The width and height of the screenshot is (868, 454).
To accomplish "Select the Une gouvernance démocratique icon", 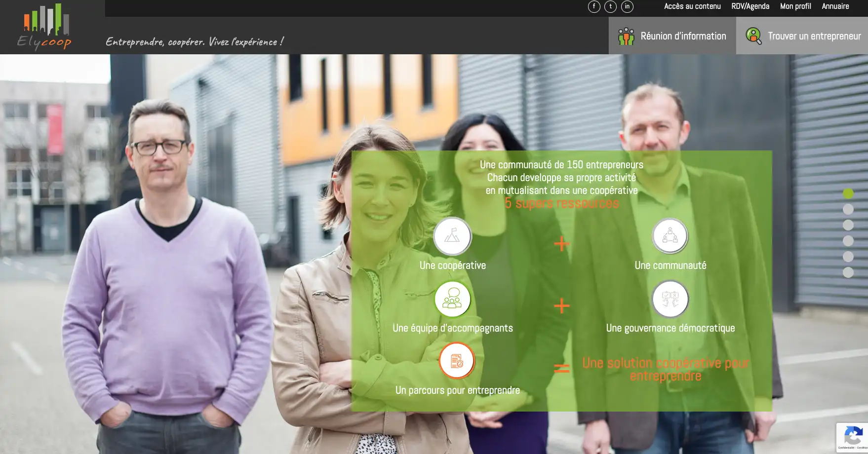I will click(670, 299).
